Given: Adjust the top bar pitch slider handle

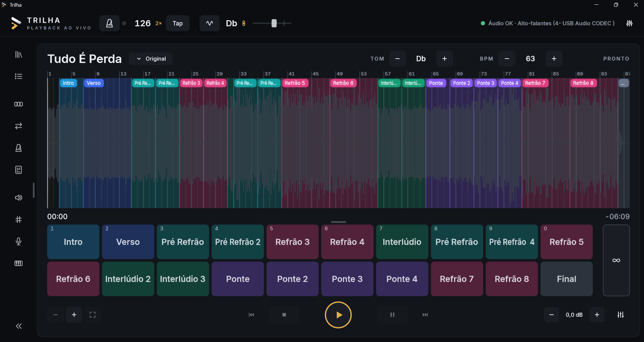Looking at the screenshot, I should (x=274, y=23).
